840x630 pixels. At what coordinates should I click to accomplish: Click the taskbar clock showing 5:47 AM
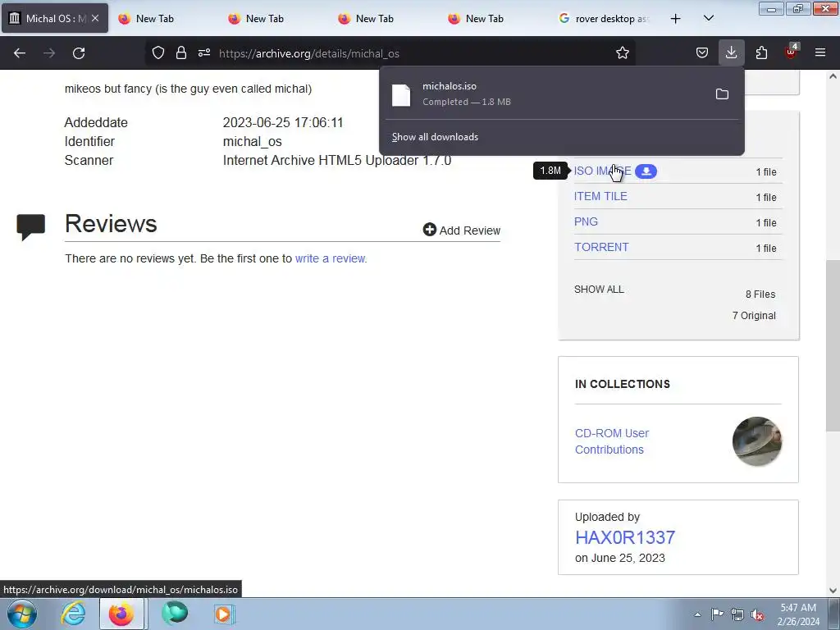coord(798,614)
